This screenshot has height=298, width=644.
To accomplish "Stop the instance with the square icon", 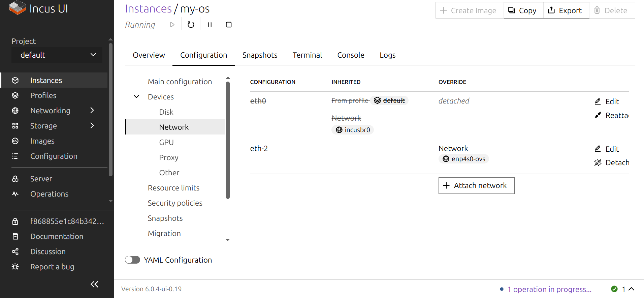I will click(228, 25).
